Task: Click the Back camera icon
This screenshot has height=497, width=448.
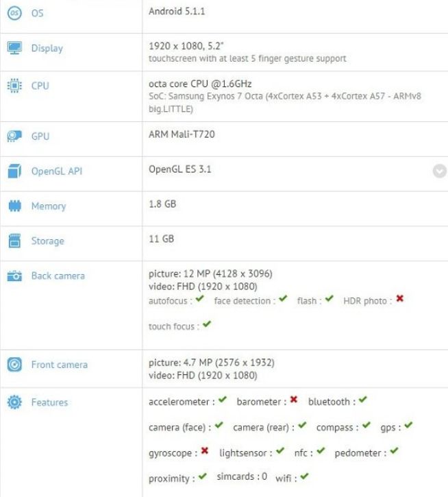Action: point(14,276)
